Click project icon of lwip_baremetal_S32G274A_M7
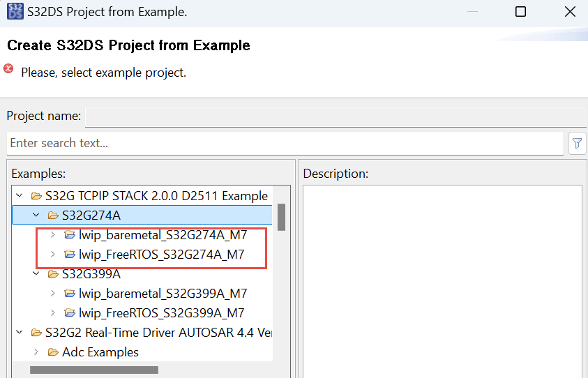588x378 pixels. (x=70, y=235)
